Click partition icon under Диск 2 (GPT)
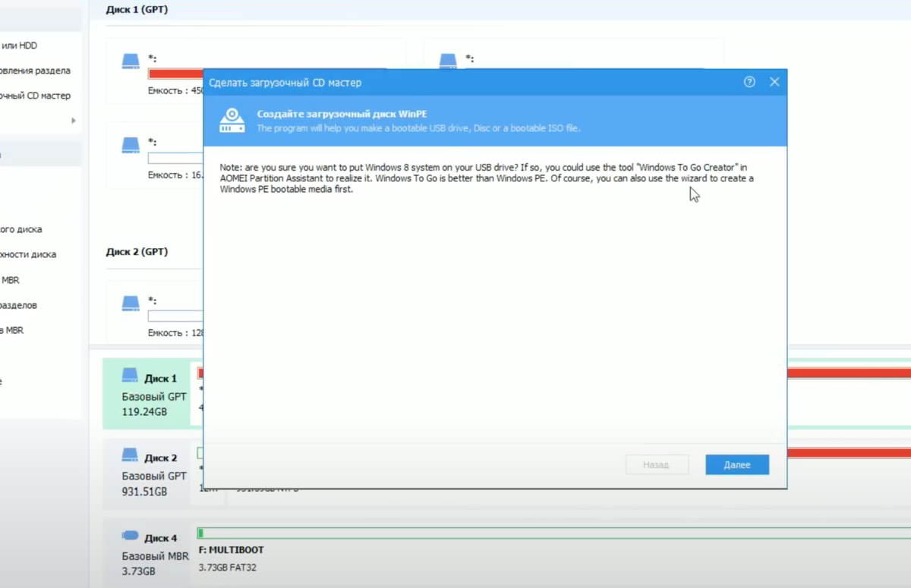The image size is (911, 588). click(131, 303)
